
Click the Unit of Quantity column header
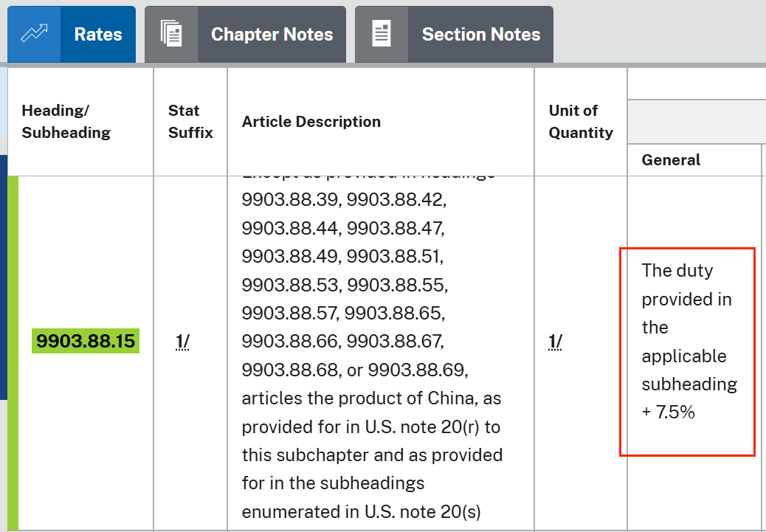point(581,122)
